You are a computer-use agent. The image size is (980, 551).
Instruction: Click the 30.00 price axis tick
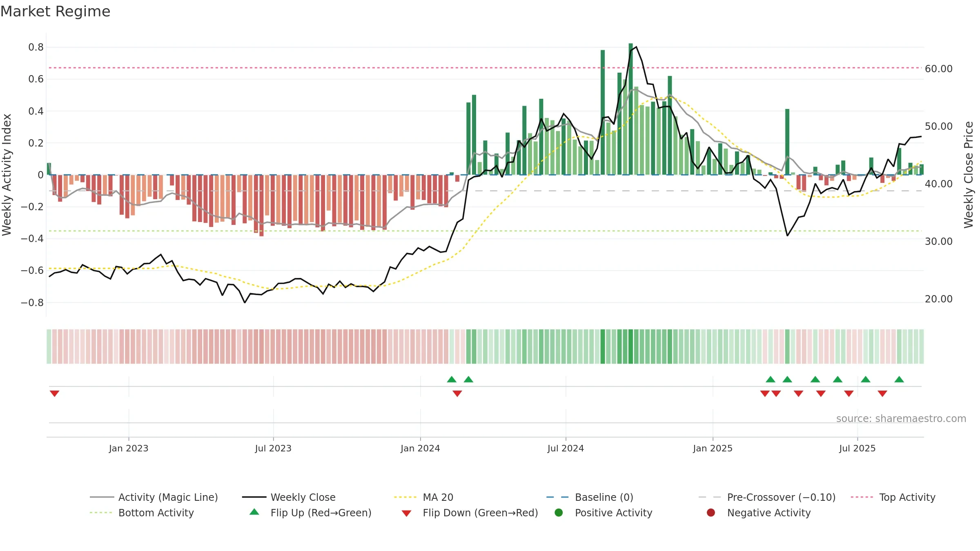(x=939, y=241)
